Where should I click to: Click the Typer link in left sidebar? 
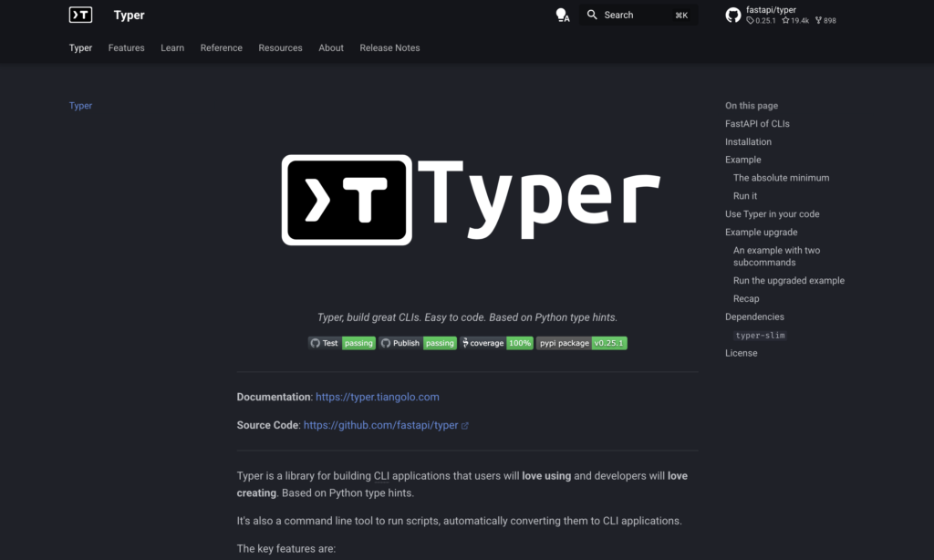point(80,106)
